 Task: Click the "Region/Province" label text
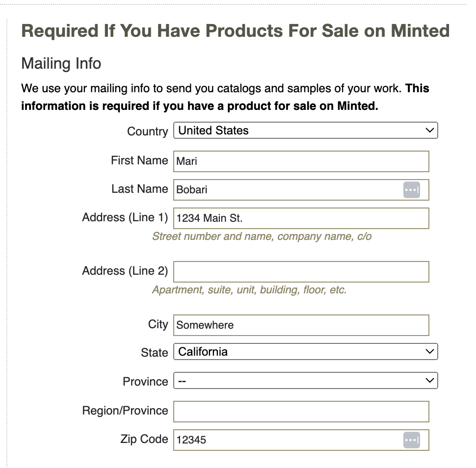click(x=125, y=411)
